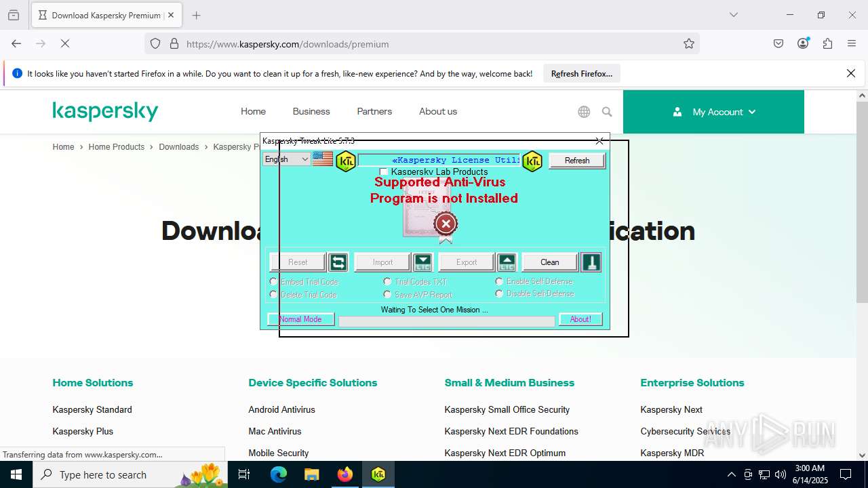868x488 pixels.
Task: Open the Business menu item
Action: tap(311, 111)
